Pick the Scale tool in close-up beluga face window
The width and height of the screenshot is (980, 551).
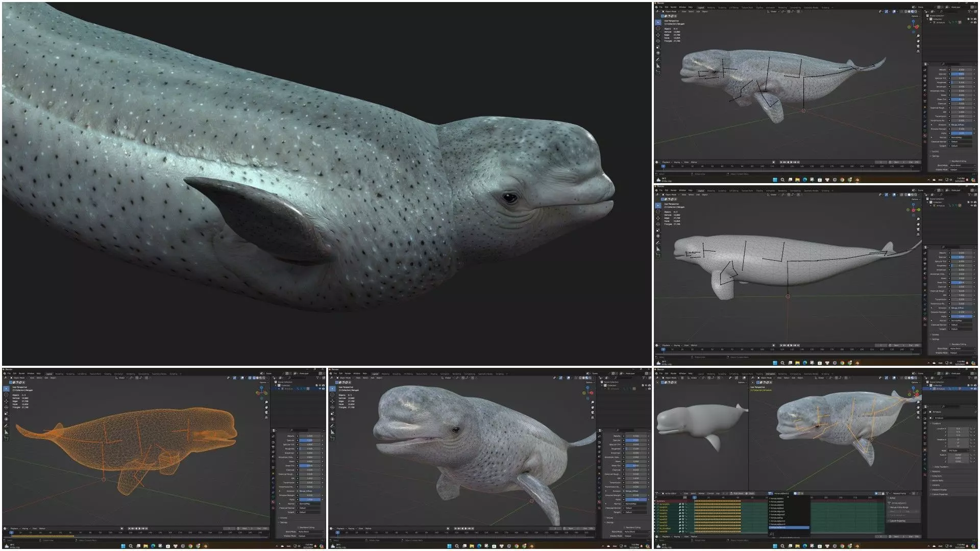(332, 413)
